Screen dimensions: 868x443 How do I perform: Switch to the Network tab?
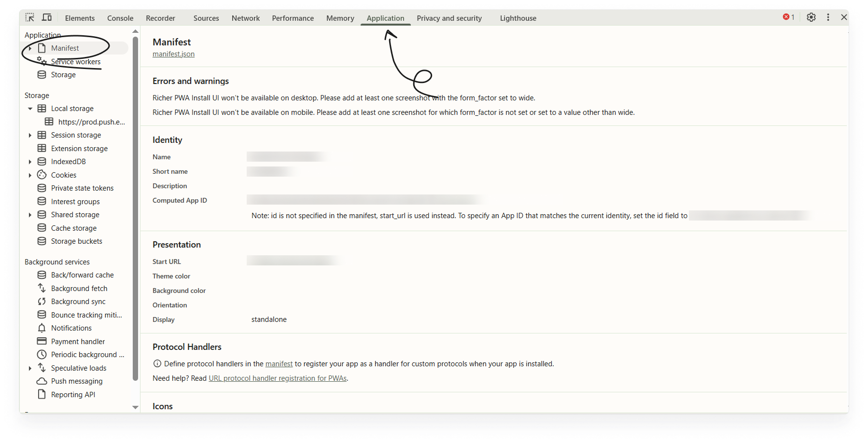[245, 18]
